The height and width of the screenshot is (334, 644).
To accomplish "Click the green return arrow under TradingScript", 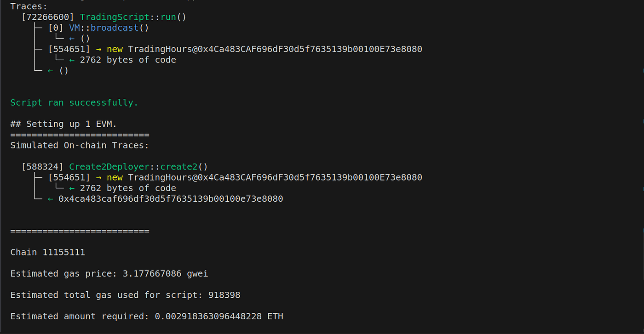I will coord(51,71).
